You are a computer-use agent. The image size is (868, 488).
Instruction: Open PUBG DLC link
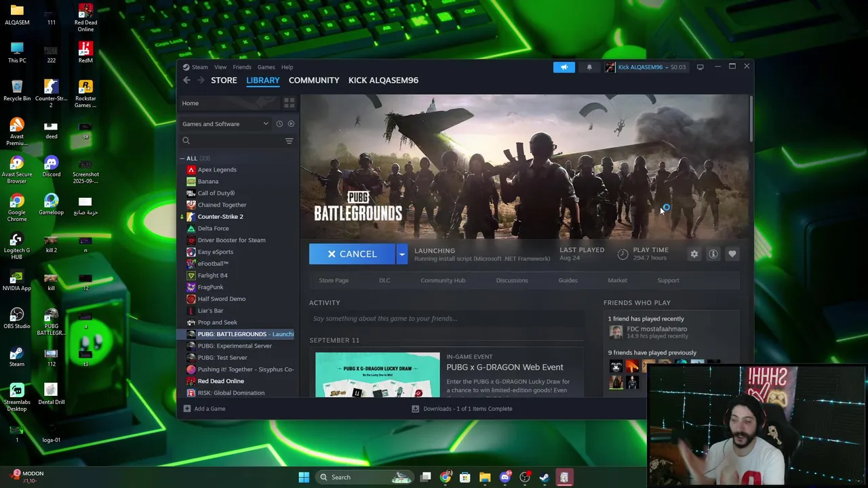pos(384,281)
